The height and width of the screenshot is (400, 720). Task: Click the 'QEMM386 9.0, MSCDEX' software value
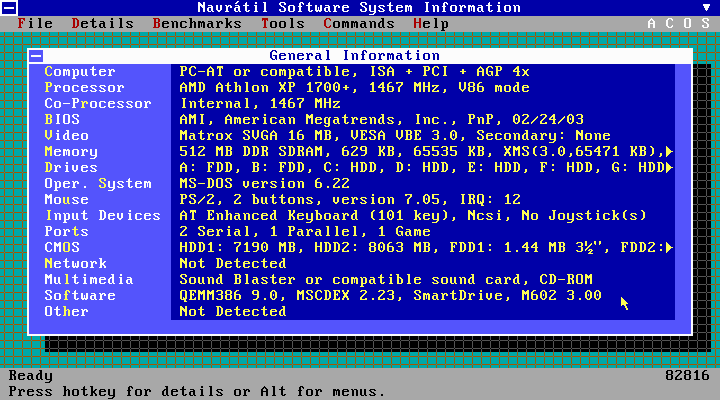390,295
